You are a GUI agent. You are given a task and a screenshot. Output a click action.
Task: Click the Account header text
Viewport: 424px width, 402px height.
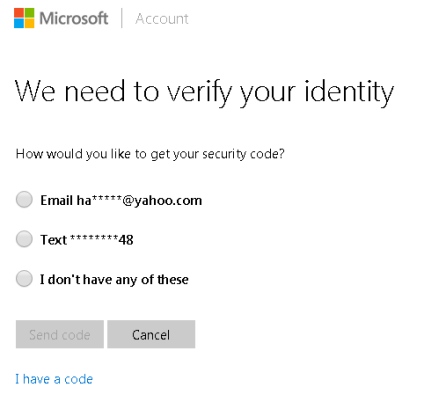162,19
